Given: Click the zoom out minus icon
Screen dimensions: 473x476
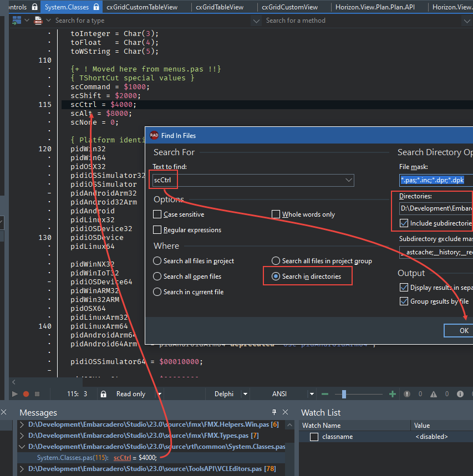Looking at the screenshot, I should (325, 394).
